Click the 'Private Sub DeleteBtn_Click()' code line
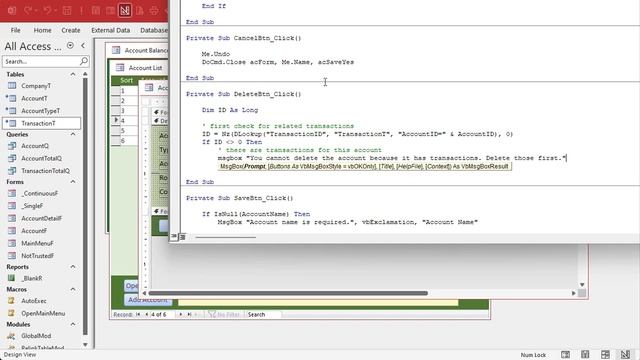 coord(243,94)
